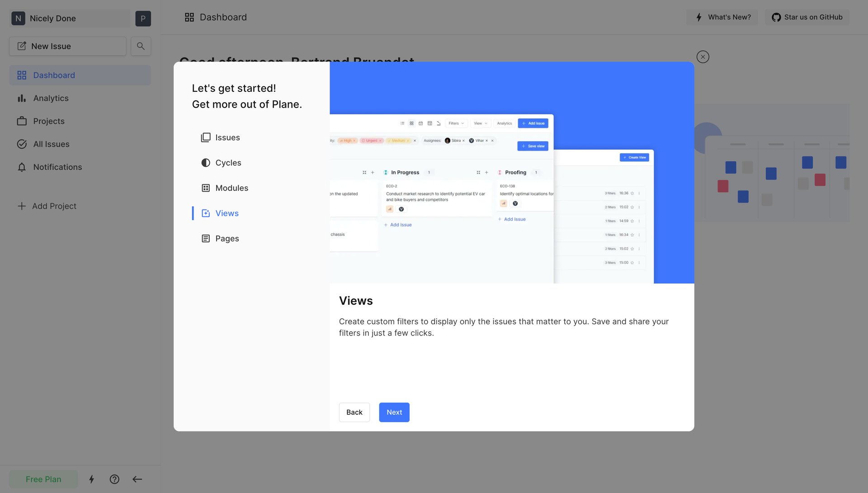This screenshot has height=493, width=868.
Task: Open help using the question mark icon
Action: [114, 479]
